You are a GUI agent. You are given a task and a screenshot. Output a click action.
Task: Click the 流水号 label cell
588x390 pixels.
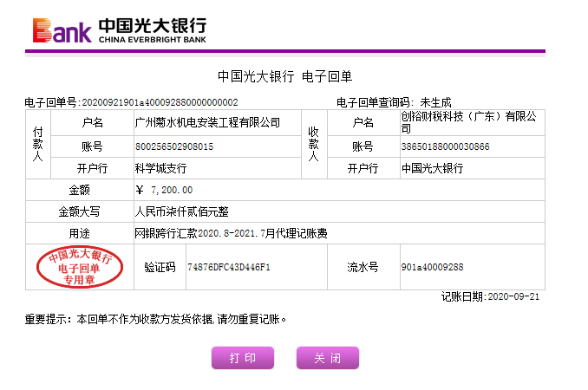pos(363,267)
